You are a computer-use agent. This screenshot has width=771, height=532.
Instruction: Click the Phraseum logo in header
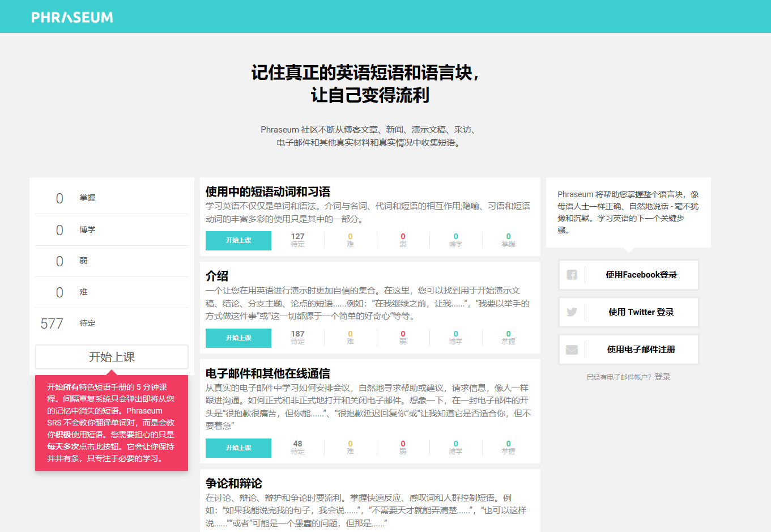72,17
